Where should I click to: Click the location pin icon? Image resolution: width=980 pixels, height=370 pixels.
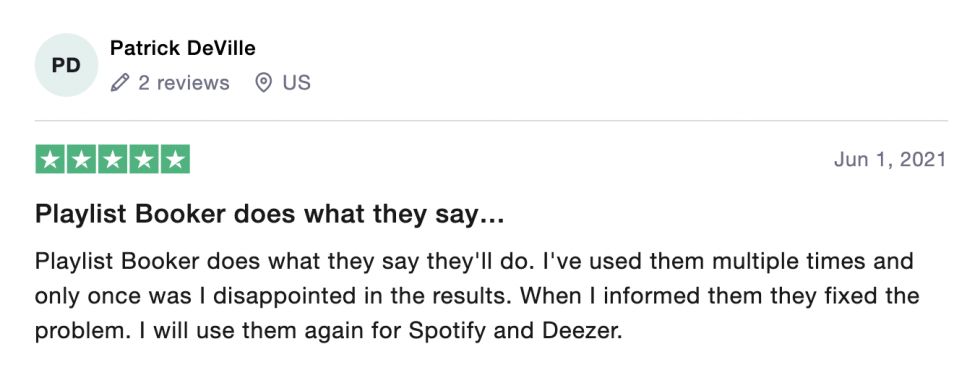click(x=264, y=82)
